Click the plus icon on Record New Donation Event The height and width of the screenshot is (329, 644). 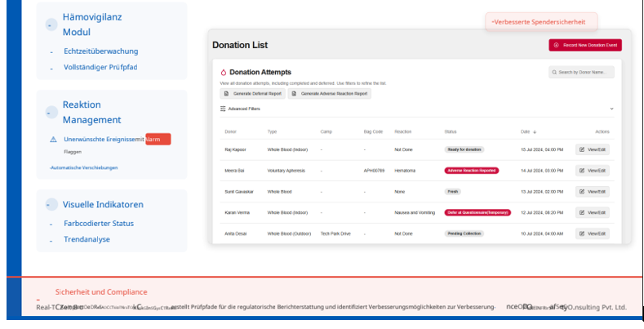tap(557, 45)
